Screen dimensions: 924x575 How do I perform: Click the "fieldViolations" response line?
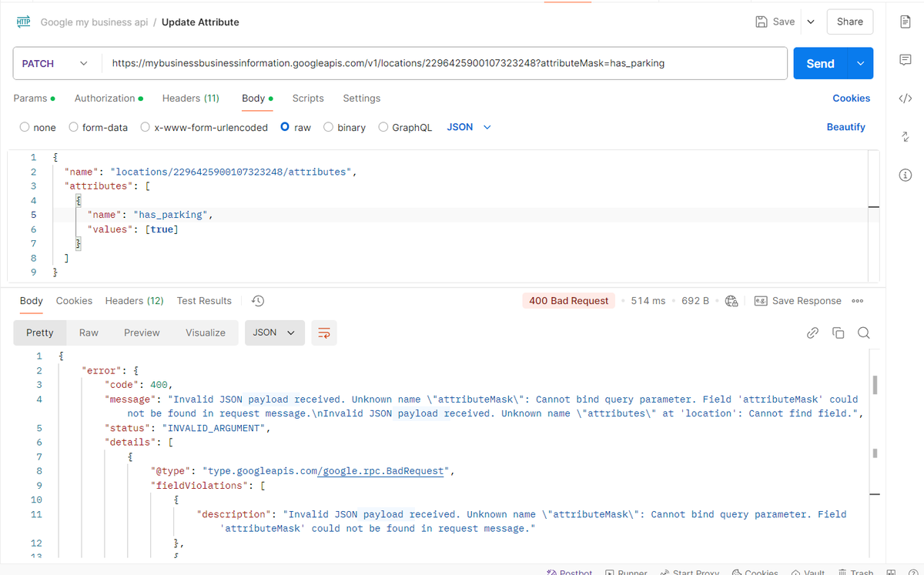pyautogui.click(x=208, y=486)
